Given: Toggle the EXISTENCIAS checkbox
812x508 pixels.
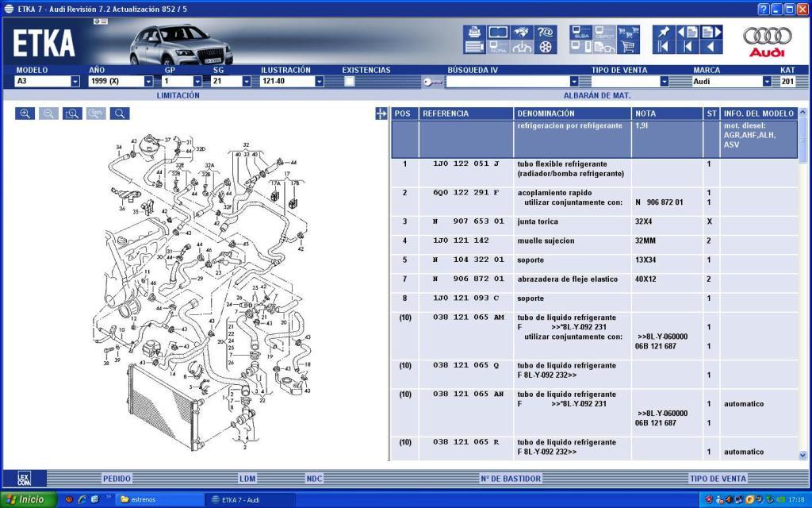Looking at the screenshot, I should point(350,81).
